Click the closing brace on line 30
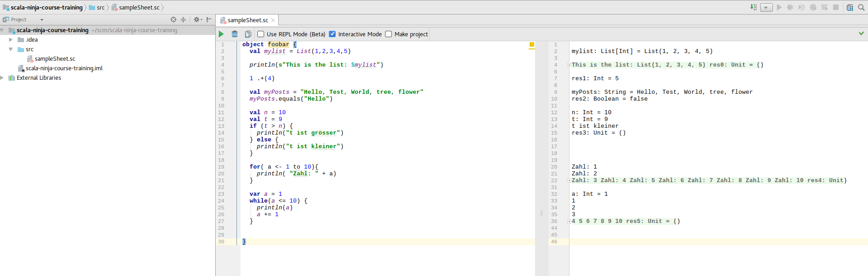This screenshot has height=276, width=868. coord(244,242)
